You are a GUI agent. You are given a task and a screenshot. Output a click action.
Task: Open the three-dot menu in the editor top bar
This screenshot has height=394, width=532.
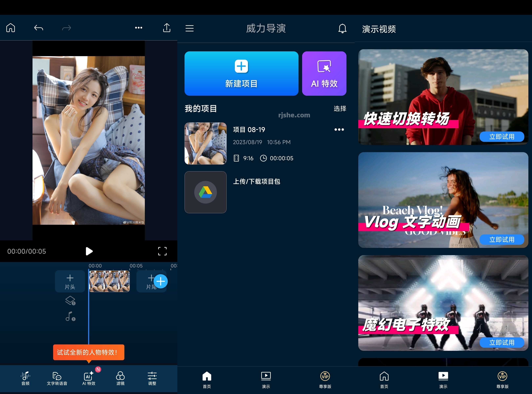tap(139, 28)
